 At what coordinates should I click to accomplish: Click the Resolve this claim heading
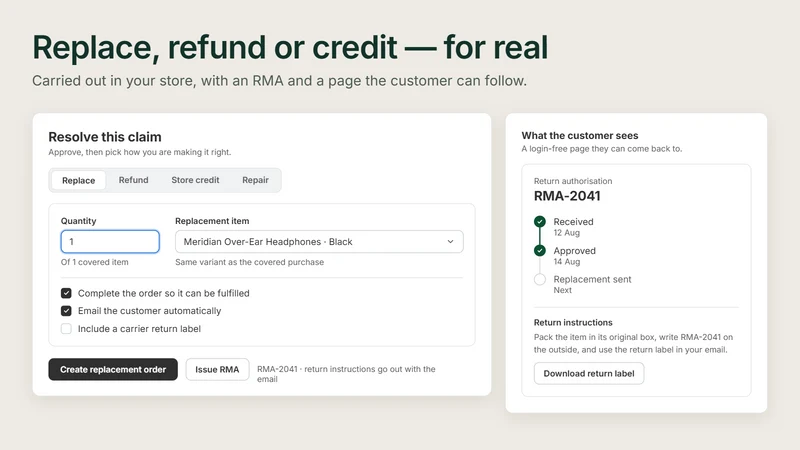point(105,137)
